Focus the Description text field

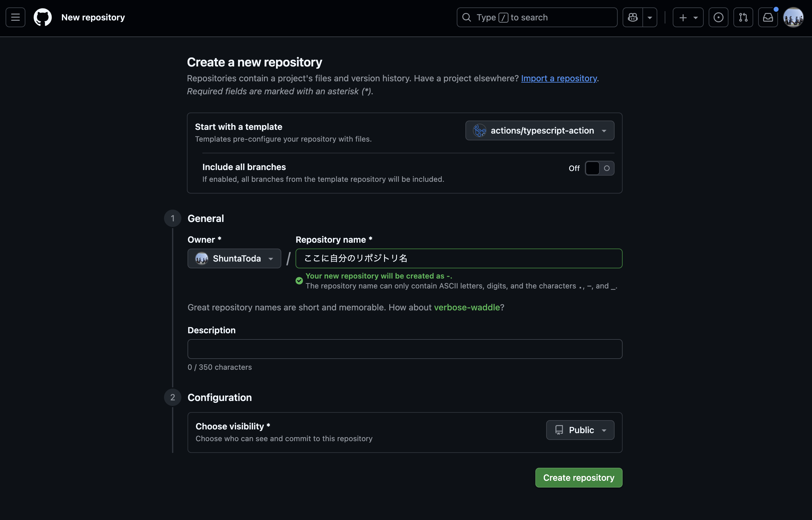tap(405, 349)
